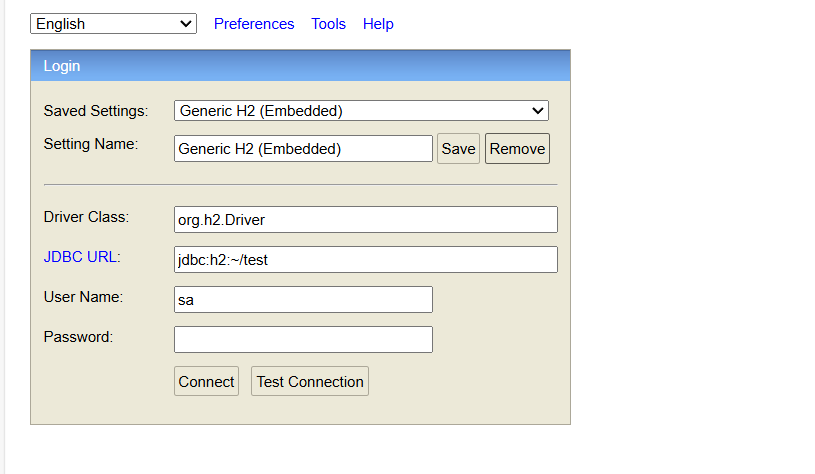Click the Test Connection button

310,382
